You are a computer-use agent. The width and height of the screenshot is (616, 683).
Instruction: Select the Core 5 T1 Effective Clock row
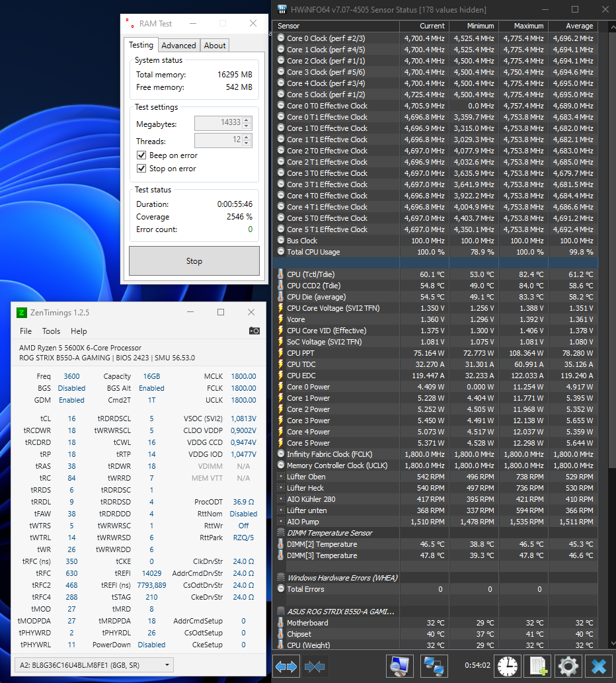click(x=436, y=229)
